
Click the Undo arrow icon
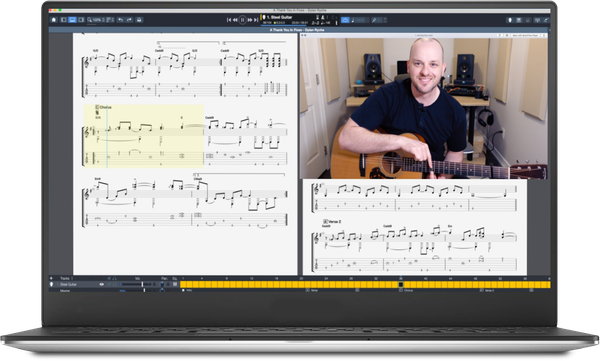tap(120, 20)
